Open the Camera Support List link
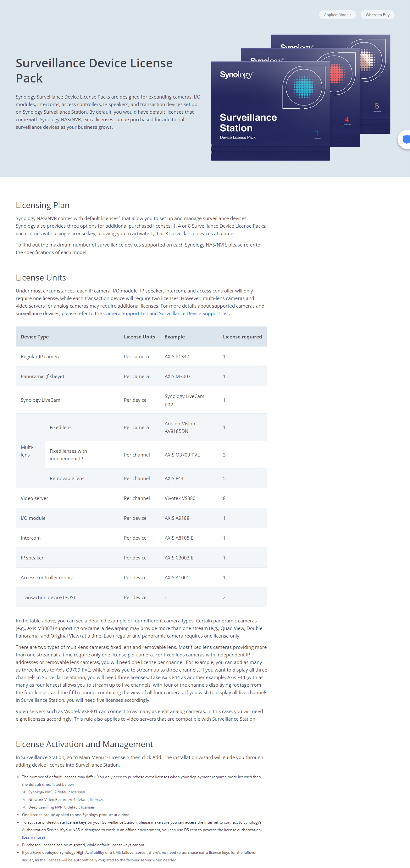Image resolution: width=410 pixels, height=868 pixels. coord(125,313)
